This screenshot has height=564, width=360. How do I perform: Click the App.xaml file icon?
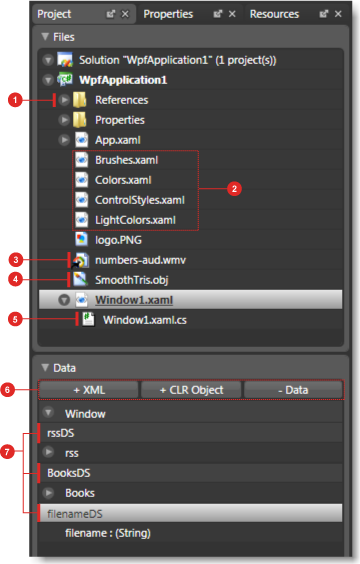tap(82, 140)
